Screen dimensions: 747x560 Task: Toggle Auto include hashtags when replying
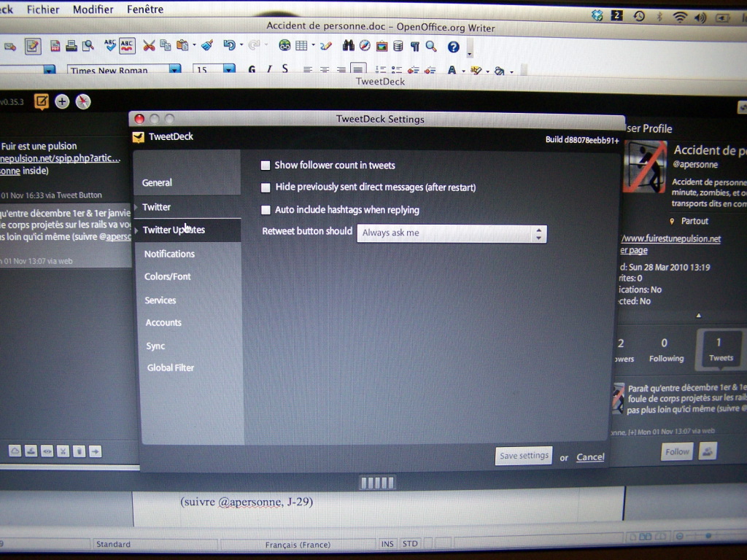click(266, 209)
